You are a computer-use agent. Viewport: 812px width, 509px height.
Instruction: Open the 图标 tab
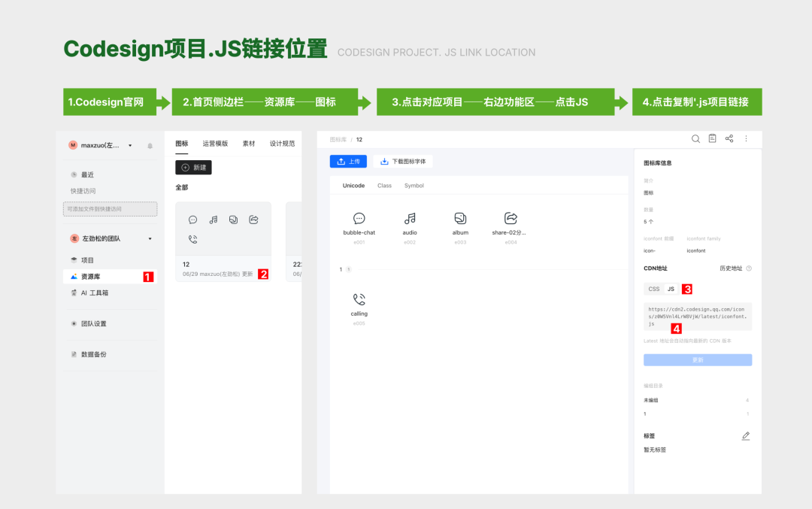click(x=182, y=144)
